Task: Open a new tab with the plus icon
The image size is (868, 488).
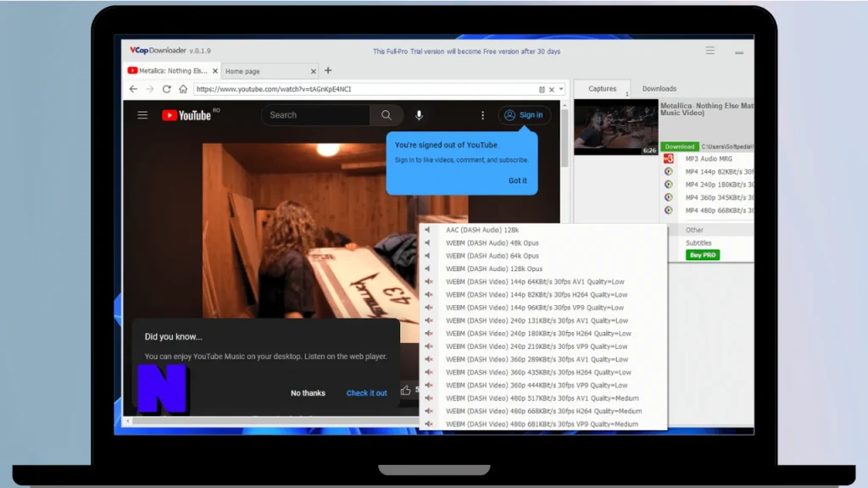Action: [328, 70]
